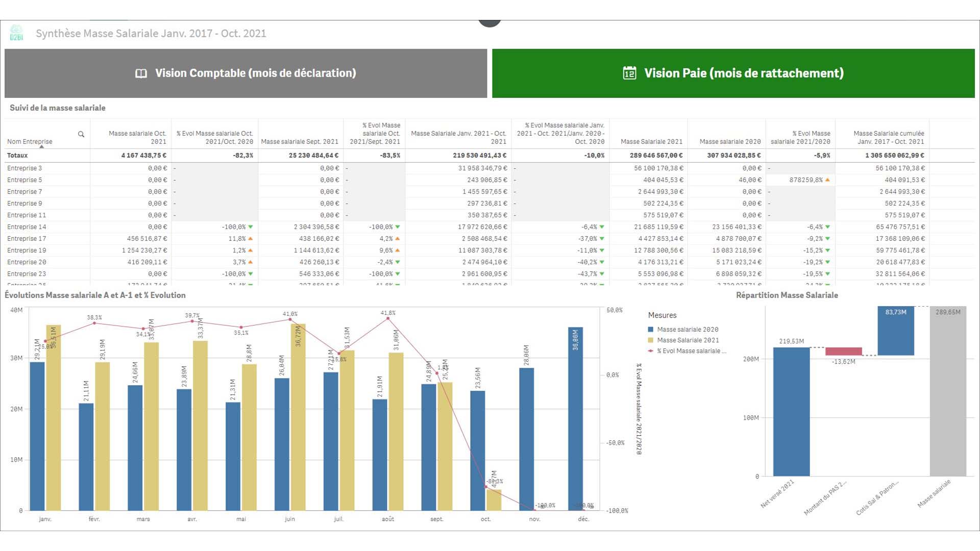
Task: Click the book icon on Vision Comptable
Action: [x=141, y=73]
